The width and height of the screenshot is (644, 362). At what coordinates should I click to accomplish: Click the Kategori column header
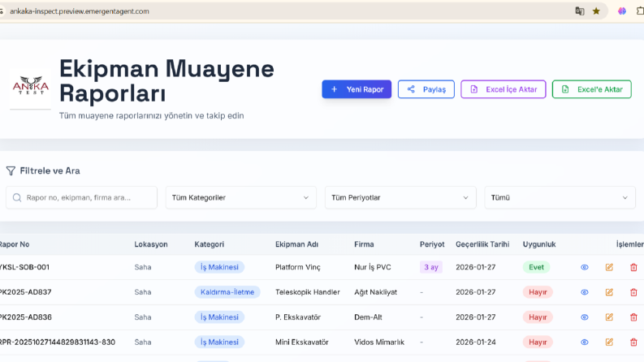pyautogui.click(x=209, y=244)
